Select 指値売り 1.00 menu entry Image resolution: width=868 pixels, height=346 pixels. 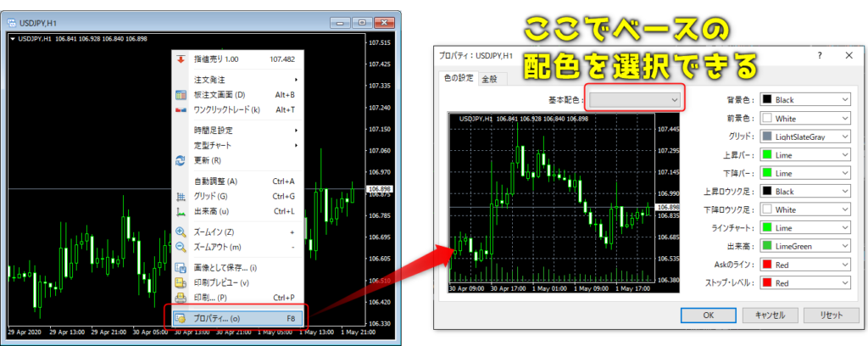click(238, 59)
